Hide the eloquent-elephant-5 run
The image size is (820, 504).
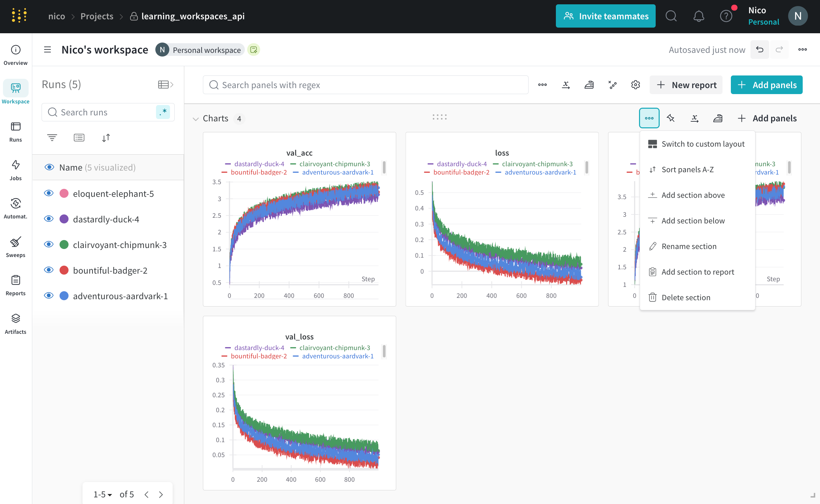coord(49,193)
